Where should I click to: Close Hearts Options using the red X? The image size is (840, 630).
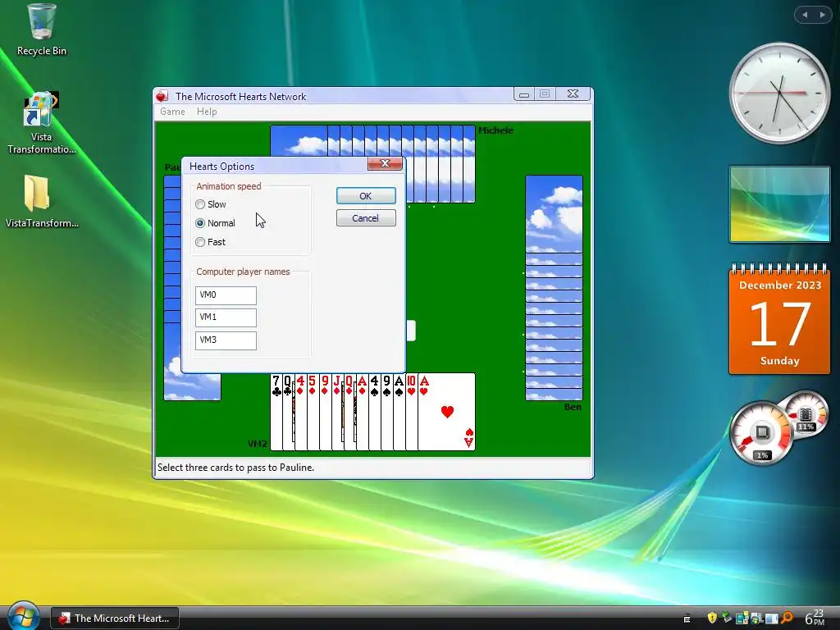tap(385, 163)
